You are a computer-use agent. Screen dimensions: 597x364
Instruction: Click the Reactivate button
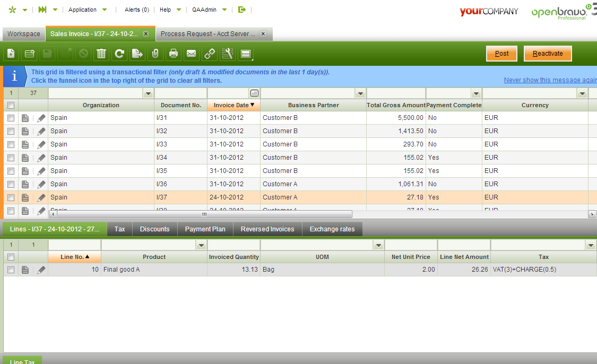(x=547, y=54)
